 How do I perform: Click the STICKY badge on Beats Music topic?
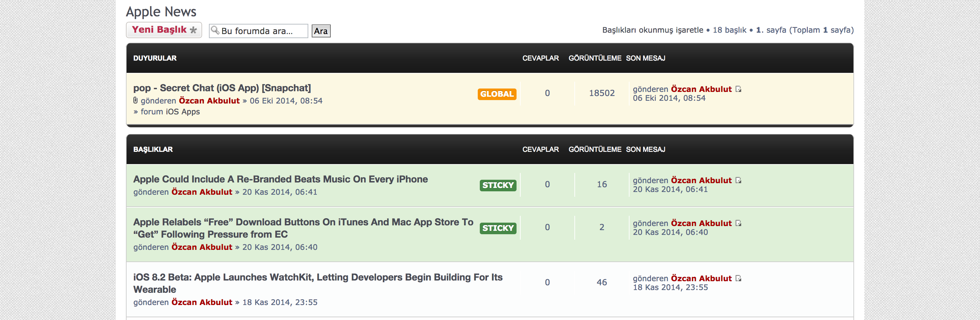(x=498, y=185)
